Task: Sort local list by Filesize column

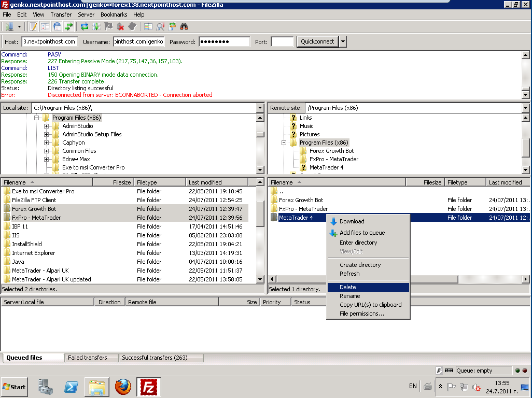Action: pos(114,182)
